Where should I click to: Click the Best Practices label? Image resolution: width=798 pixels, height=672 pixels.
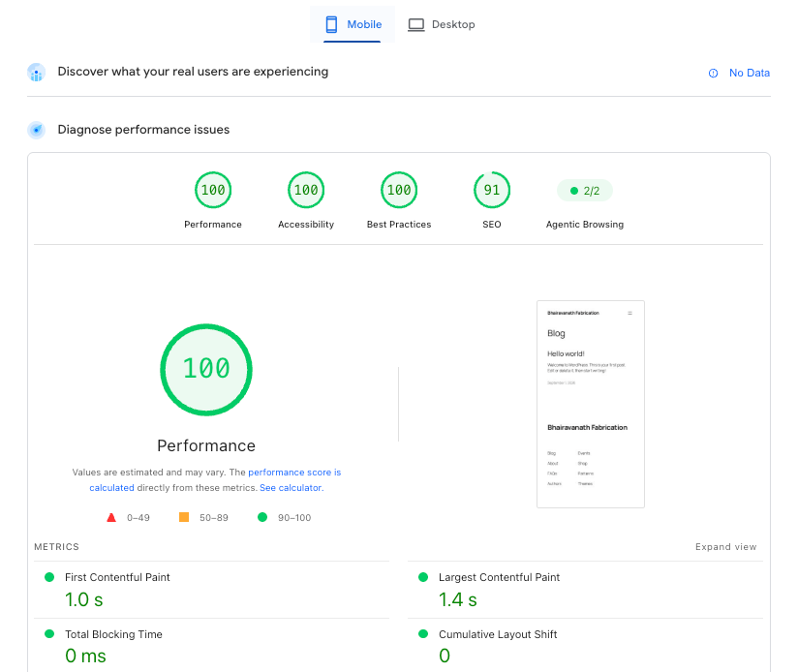click(399, 225)
